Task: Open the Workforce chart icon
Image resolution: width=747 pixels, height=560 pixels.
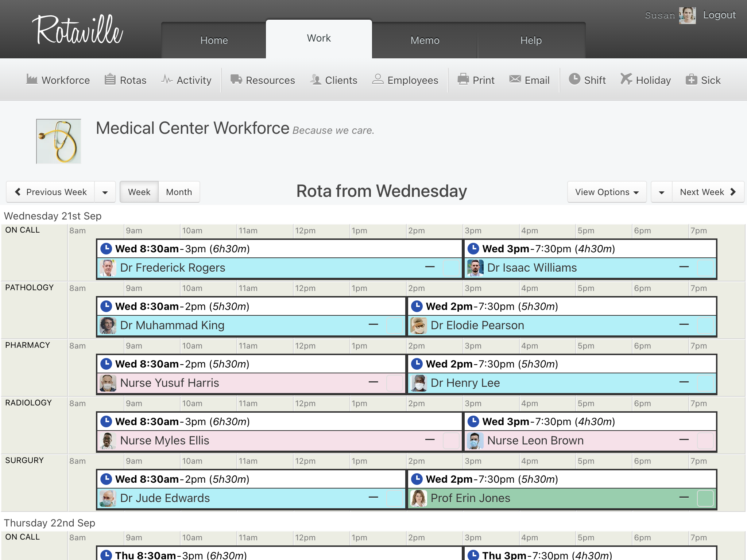Action: [32, 79]
